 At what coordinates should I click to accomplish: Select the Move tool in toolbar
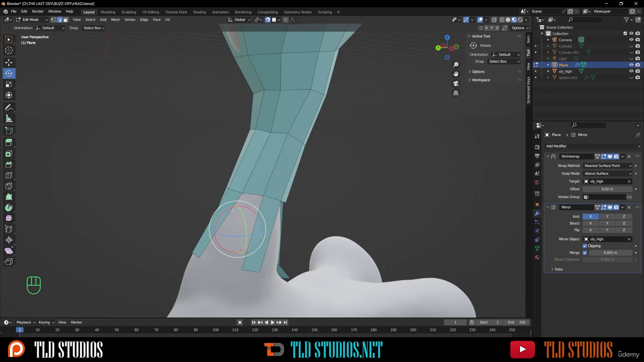[9, 62]
